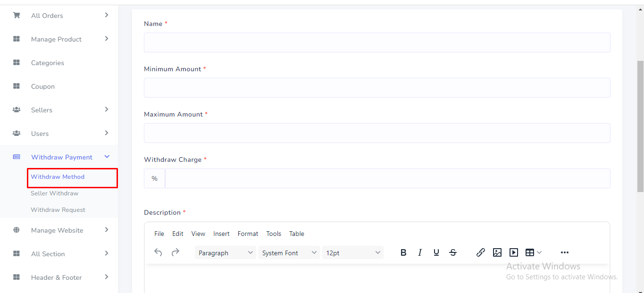
Task: Go to the Seller Withdraw page
Action: click(x=55, y=193)
